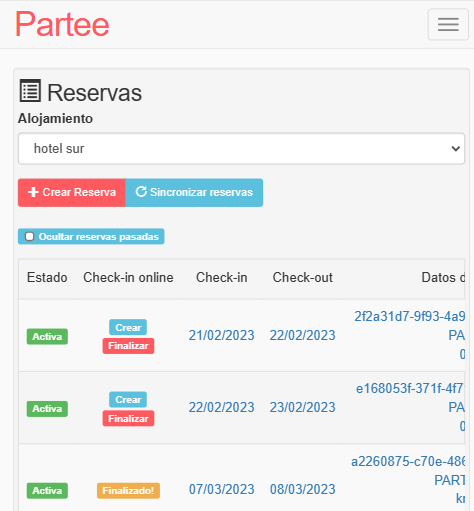Click Crear Reserva button

[72, 192]
